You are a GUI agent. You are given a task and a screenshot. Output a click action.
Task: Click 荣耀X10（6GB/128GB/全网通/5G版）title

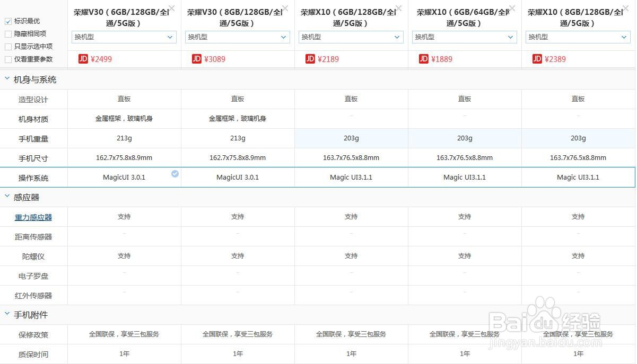point(348,17)
